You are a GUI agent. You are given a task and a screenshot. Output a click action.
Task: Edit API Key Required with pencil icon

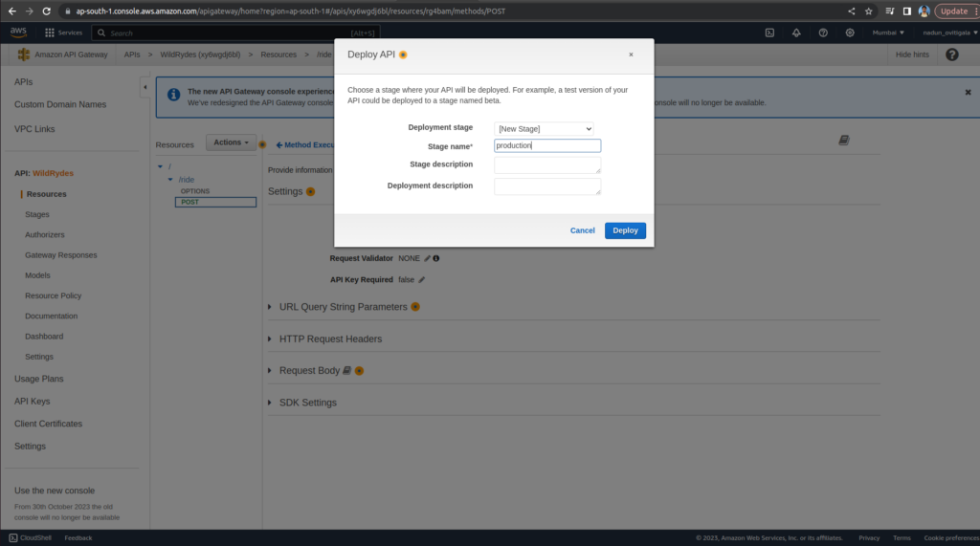(x=422, y=280)
